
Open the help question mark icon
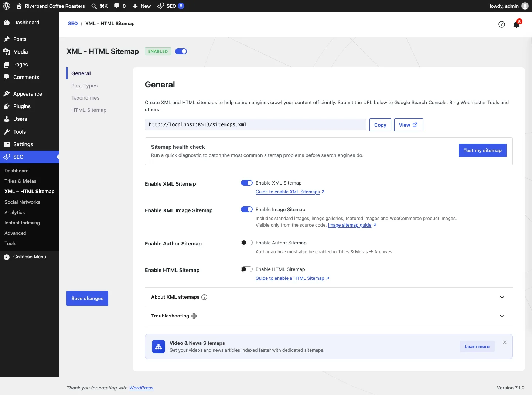(502, 24)
